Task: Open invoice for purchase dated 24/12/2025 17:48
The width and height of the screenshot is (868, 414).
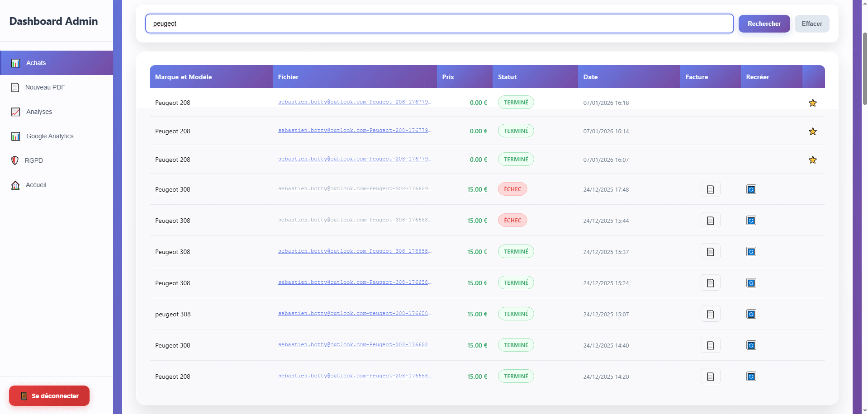Action: [x=710, y=189]
